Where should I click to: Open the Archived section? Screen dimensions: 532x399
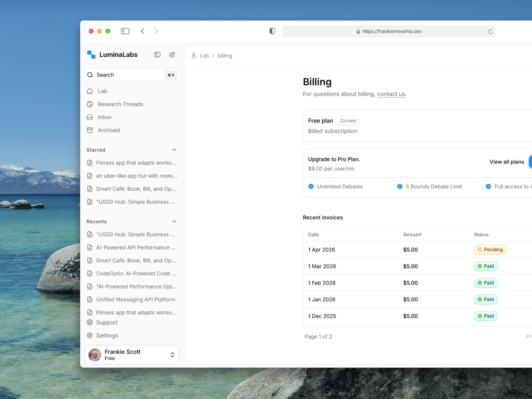pyautogui.click(x=132, y=130)
